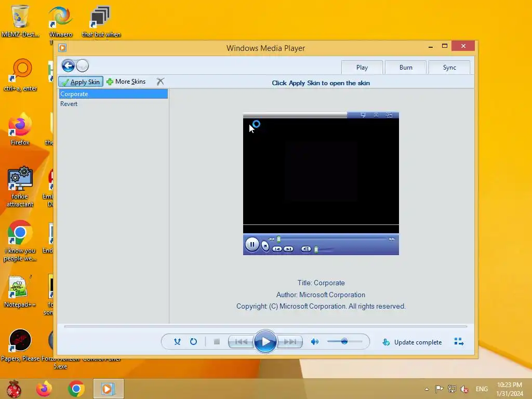Screen dimensions: 532x399
Task: Adjust the main volume slider
Action: (344, 341)
